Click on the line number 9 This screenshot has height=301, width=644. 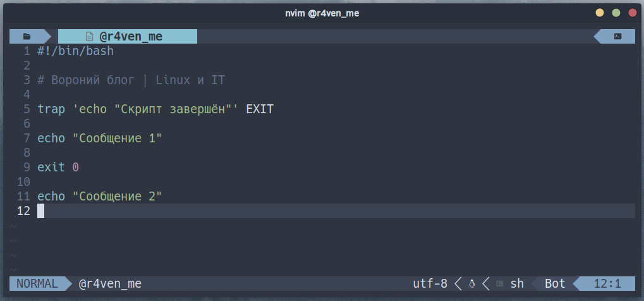click(27, 168)
